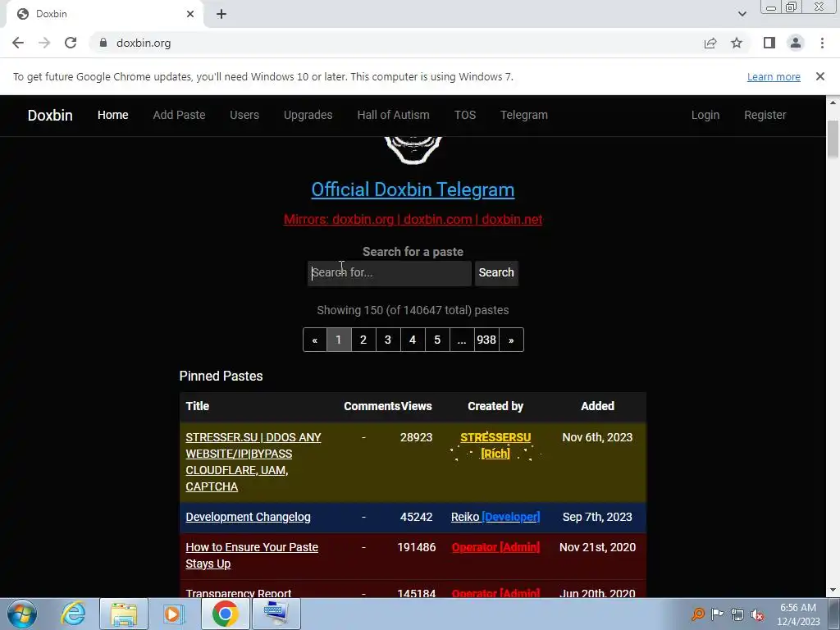Click the pagination ellipsis button
The height and width of the screenshot is (630, 840).
tap(462, 340)
